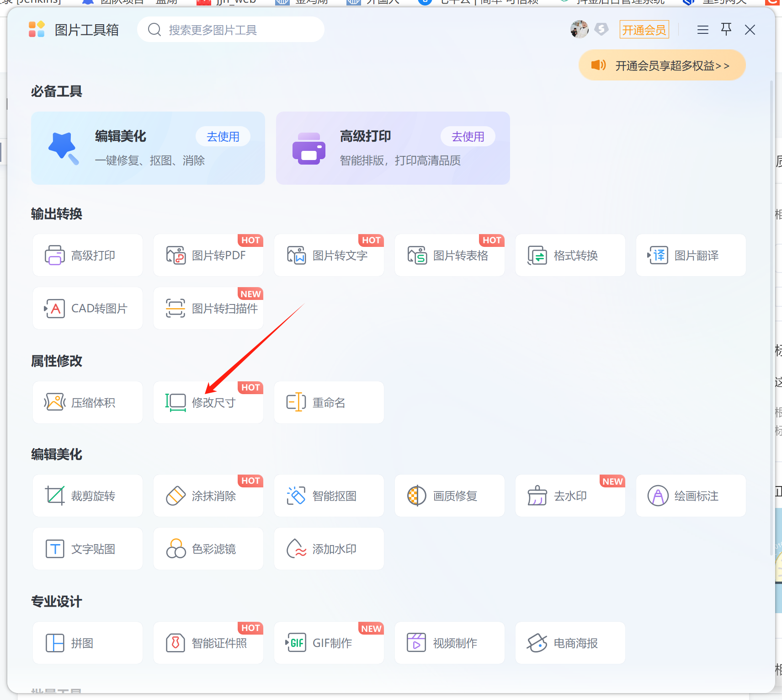
Task: Select the 涂抹消除 tool
Action: pos(208,496)
